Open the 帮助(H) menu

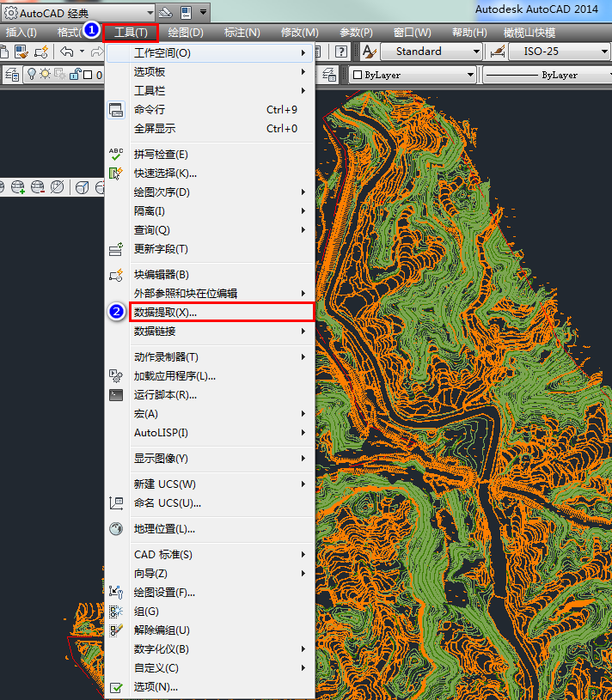(x=469, y=33)
